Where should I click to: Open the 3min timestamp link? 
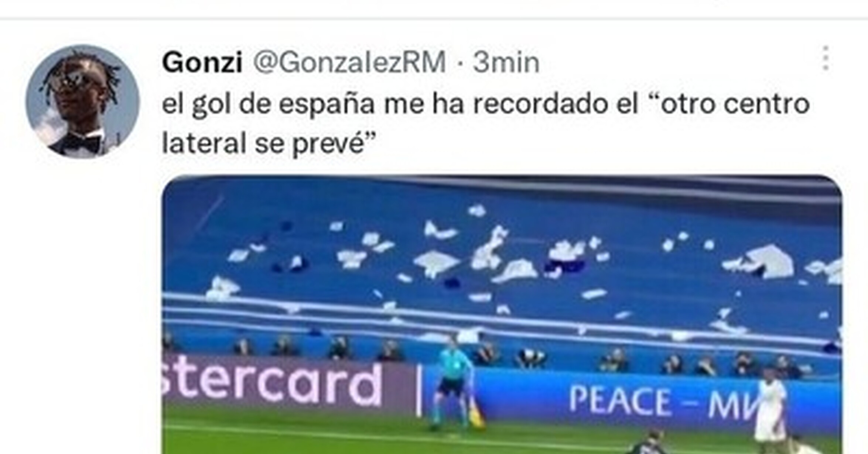pos(506,62)
